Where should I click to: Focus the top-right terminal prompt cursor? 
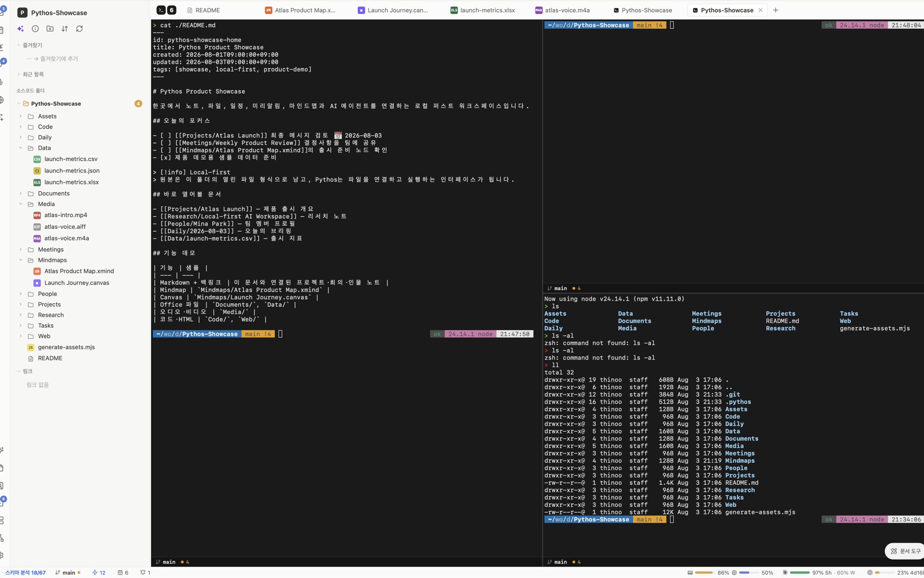[x=672, y=25]
